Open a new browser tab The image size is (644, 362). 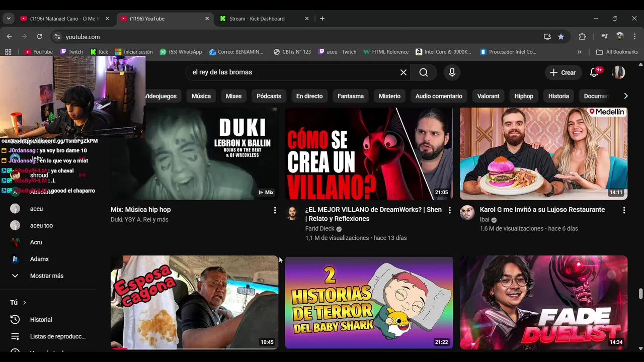[322, 19]
